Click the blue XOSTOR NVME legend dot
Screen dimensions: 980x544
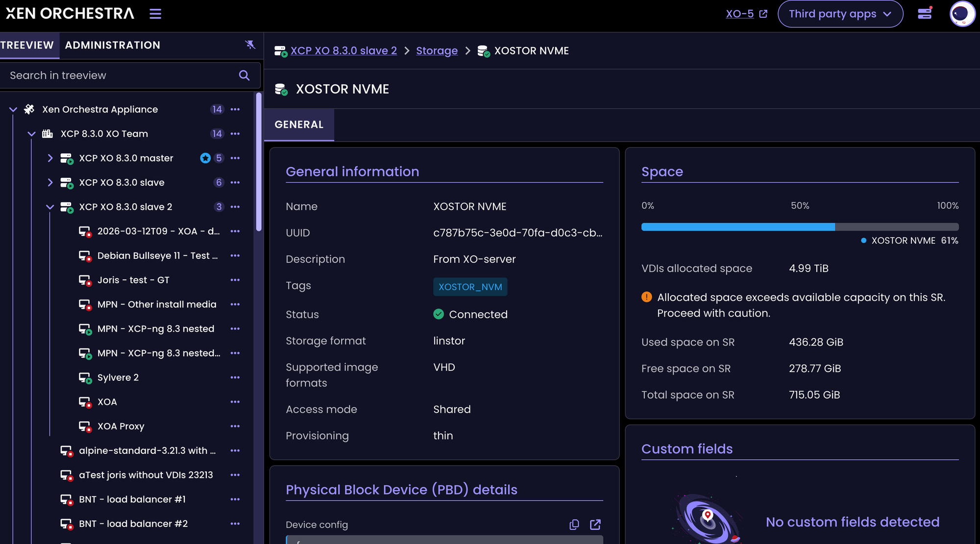coord(864,241)
